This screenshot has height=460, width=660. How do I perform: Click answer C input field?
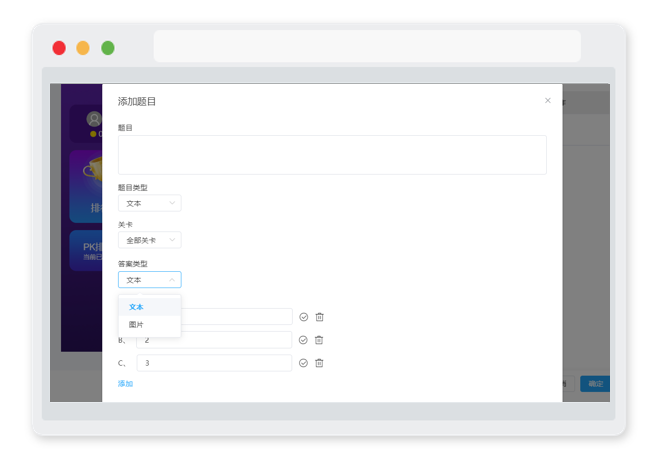tap(214, 363)
